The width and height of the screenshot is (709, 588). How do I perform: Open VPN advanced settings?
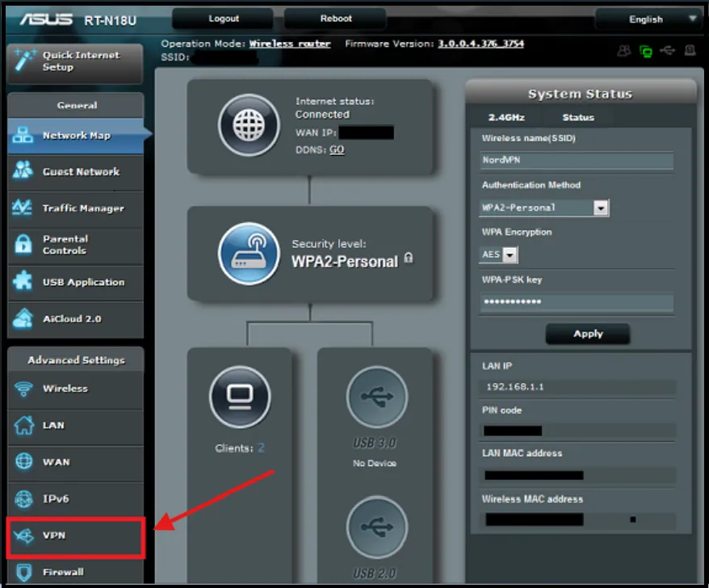[x=76, y=536]
